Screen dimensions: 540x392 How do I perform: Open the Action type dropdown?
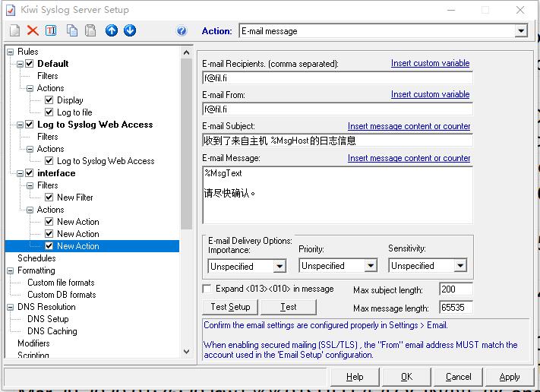click(x=521, y=31)
